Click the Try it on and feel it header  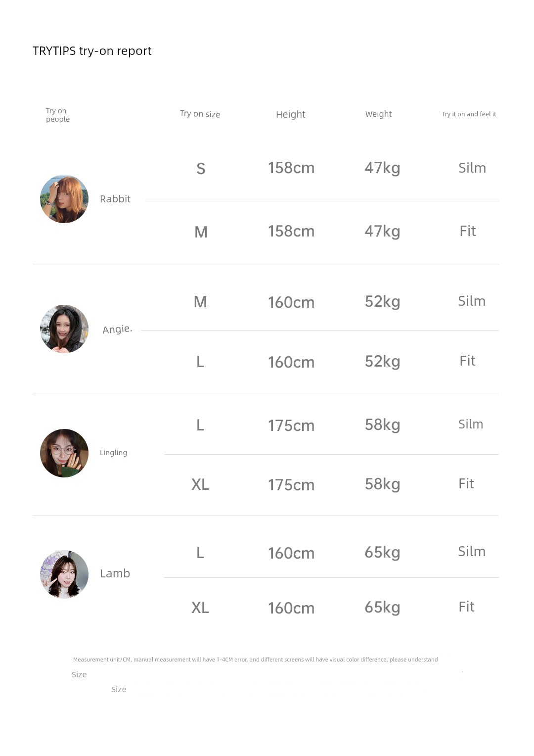469,114
